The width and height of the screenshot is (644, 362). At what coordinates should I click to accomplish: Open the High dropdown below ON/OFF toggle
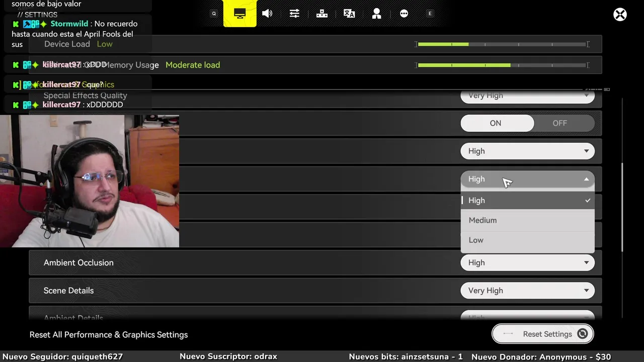tap(527, 151)
